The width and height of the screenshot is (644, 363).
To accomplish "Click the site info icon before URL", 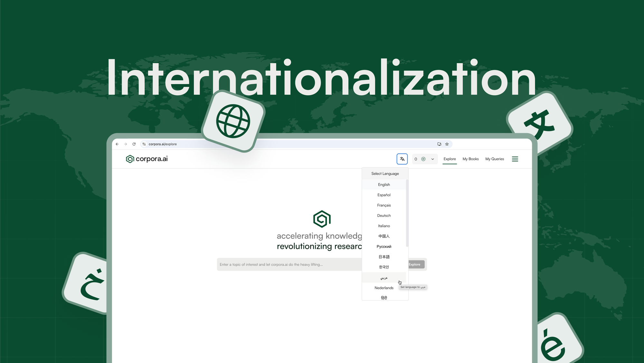I will [144, 144].
